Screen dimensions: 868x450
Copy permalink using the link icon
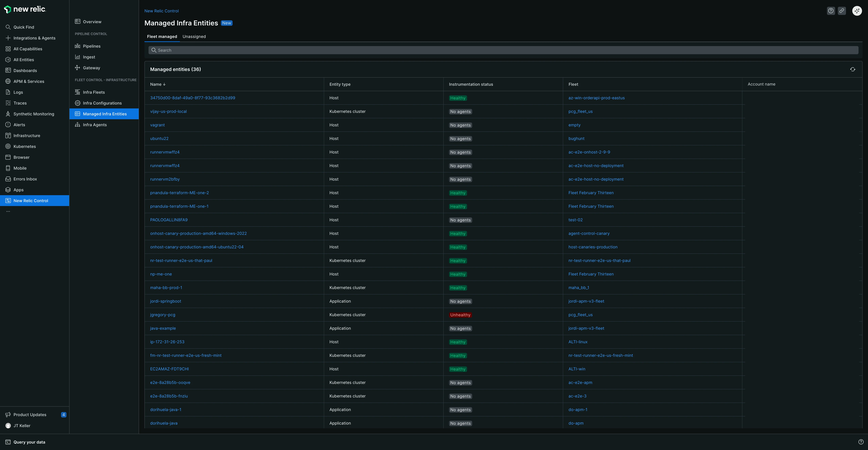(x=842, y=11)
